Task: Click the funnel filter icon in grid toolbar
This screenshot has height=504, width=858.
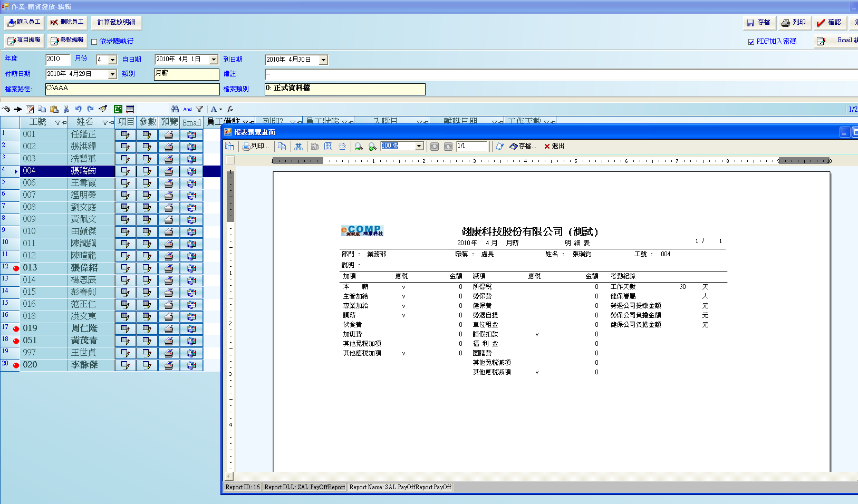Action: [x=199, y=109]
